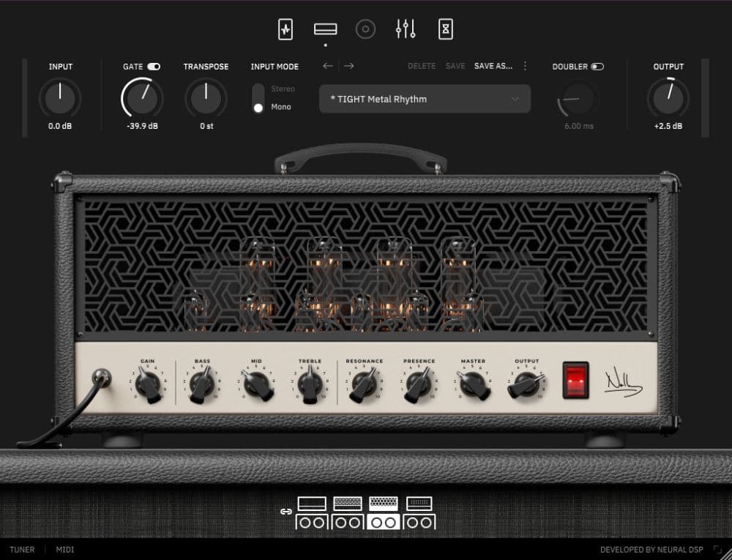Click the amp input jack
The height and width of the screenshot is (560, 732).
(x=101, y=378)
